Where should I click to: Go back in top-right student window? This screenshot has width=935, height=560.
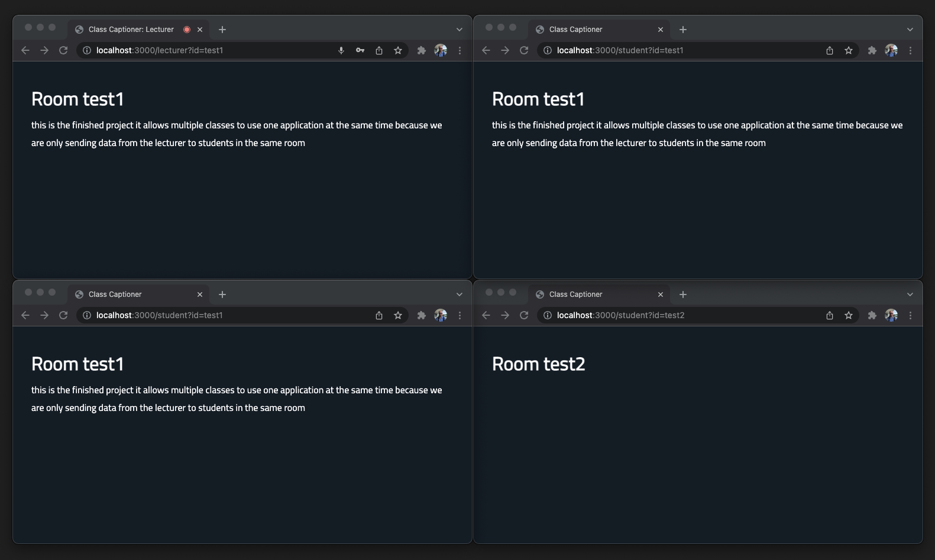click(486, 50)
